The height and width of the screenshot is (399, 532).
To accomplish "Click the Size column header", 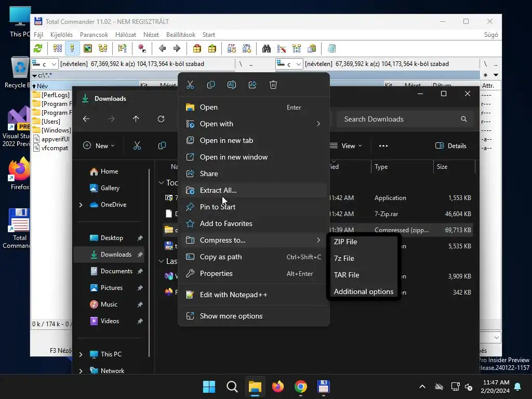I will 454,167.
